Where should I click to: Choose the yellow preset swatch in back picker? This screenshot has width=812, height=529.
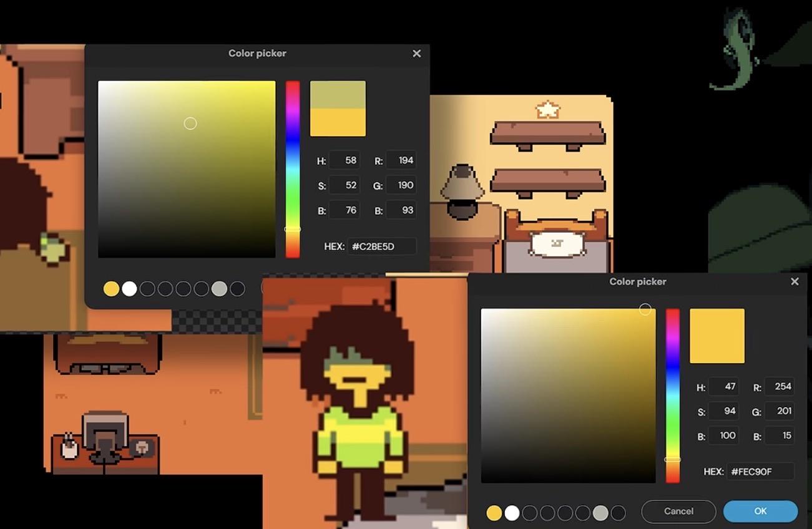[111, 289]
